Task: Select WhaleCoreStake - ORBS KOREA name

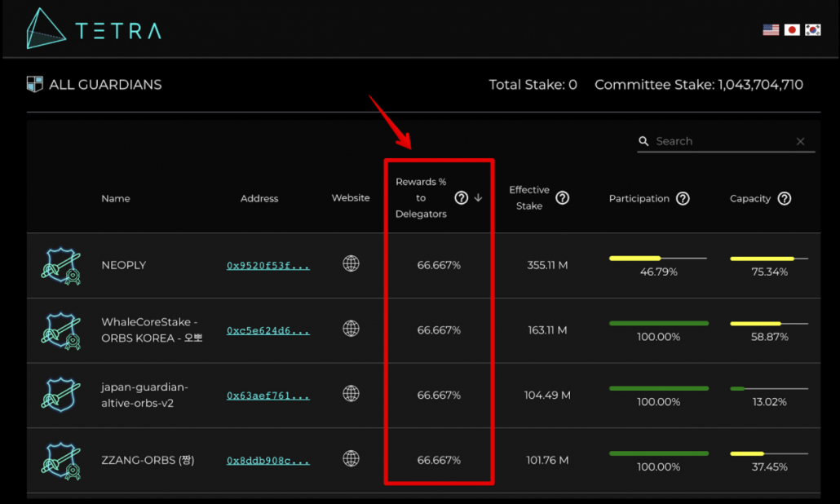Action: pos(152,330)
